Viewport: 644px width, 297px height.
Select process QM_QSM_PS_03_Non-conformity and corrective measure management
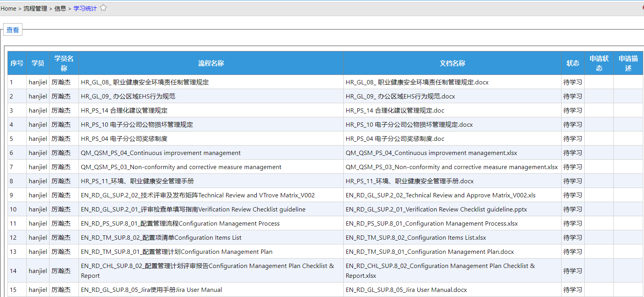(181, 167)
